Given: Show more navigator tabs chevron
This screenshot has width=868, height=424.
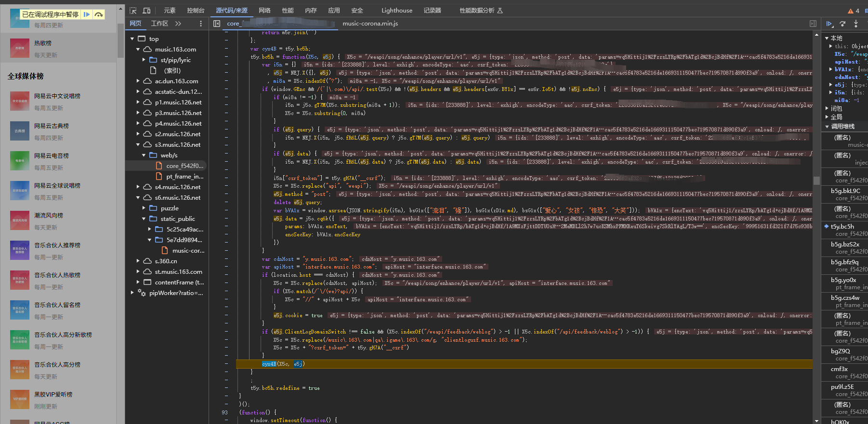Looking at the screenshot, I should pos(178,24).
